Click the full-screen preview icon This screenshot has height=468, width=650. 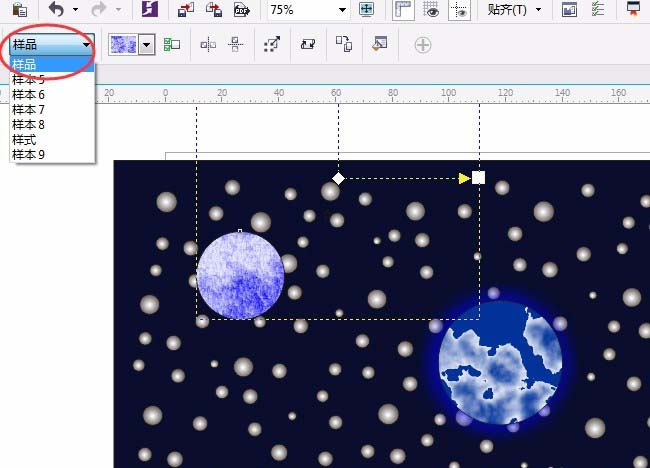point(366,9)
